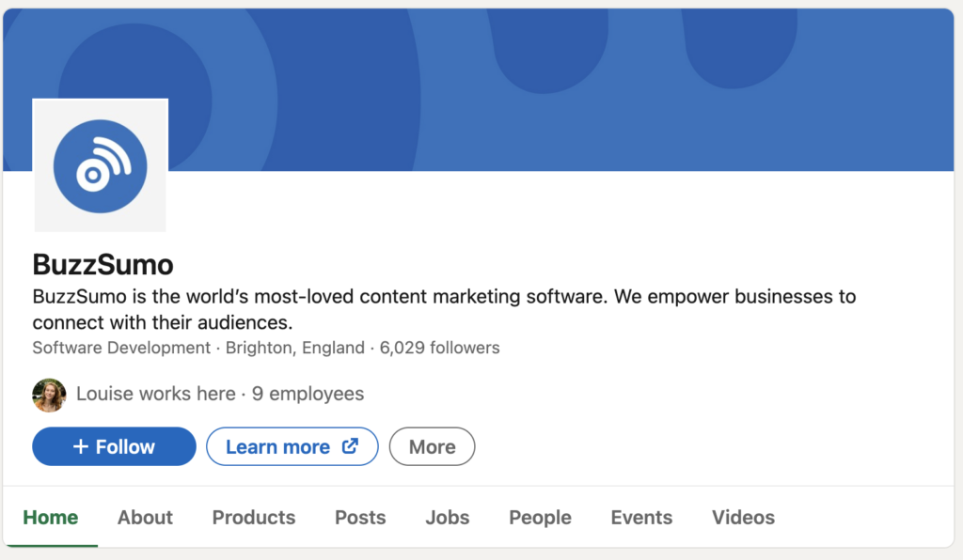Click the BuzzSumo logo image
Viewport: 963px width, 560px height.
[100, 165]
